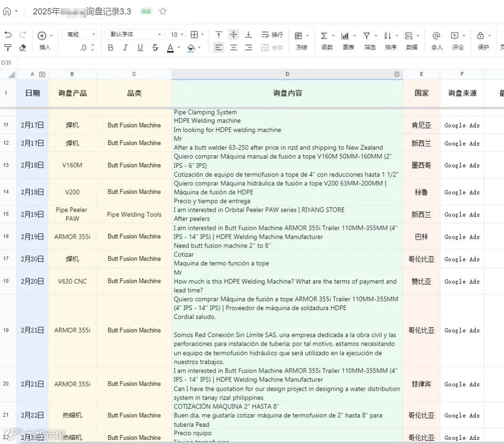Screen dimensions: 504x444
Task: Select row 13 header
Action: click(6, 165)
